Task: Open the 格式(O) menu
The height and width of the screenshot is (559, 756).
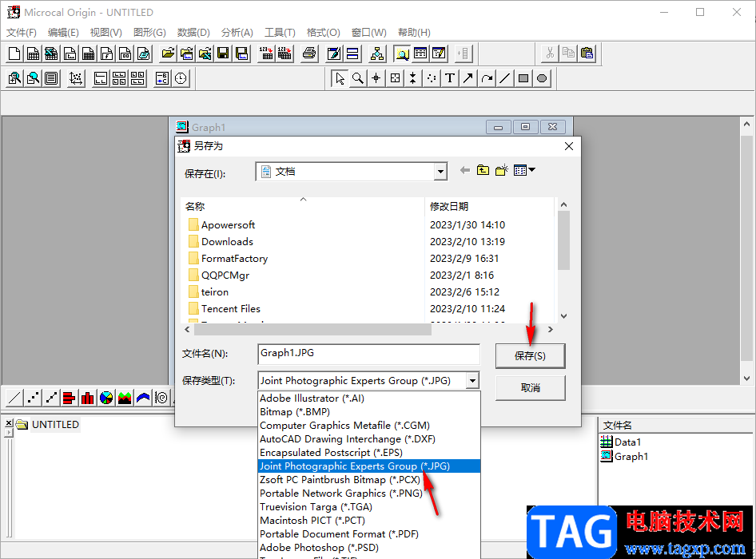Action: (x=323, y=32)
